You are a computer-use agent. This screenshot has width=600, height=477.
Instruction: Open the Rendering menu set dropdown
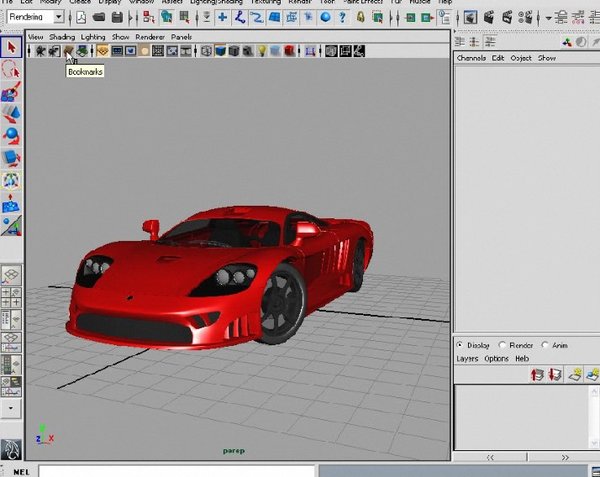click(x=58, y=17)
